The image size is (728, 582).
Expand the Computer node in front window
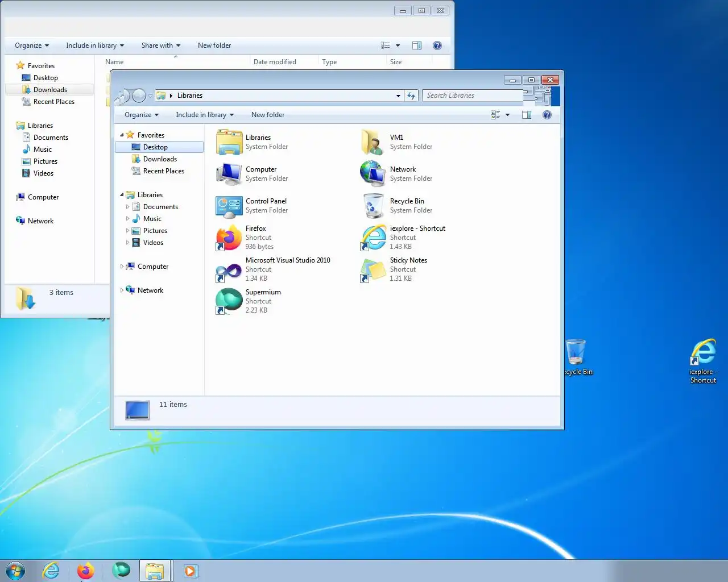(x=122, y=267)
